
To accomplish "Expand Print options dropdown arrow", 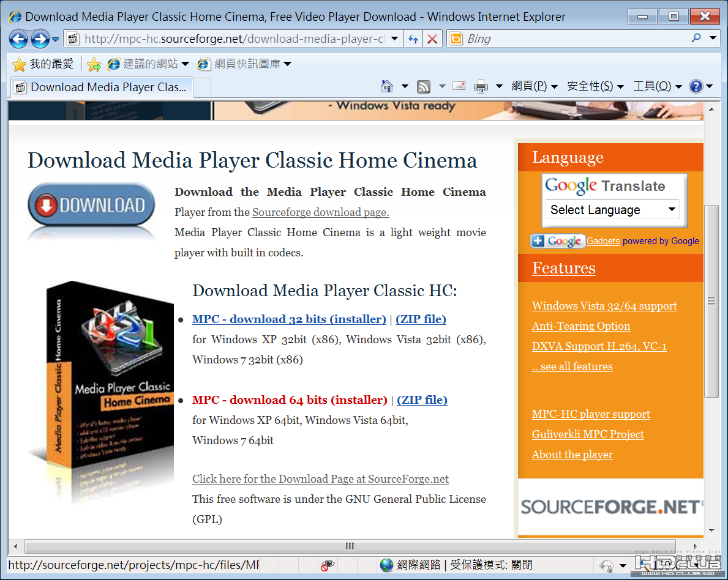I will [x=499, y=86].
